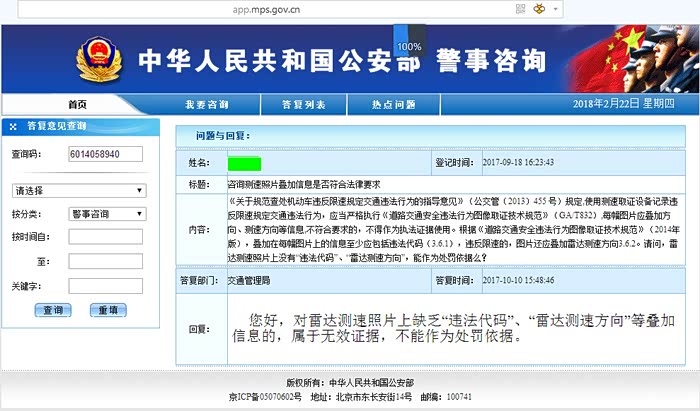This screenshot has height=411, width=700.
Task: Switch to the 首页 tab
Action: pyautogui.click(x=77, y=104)
